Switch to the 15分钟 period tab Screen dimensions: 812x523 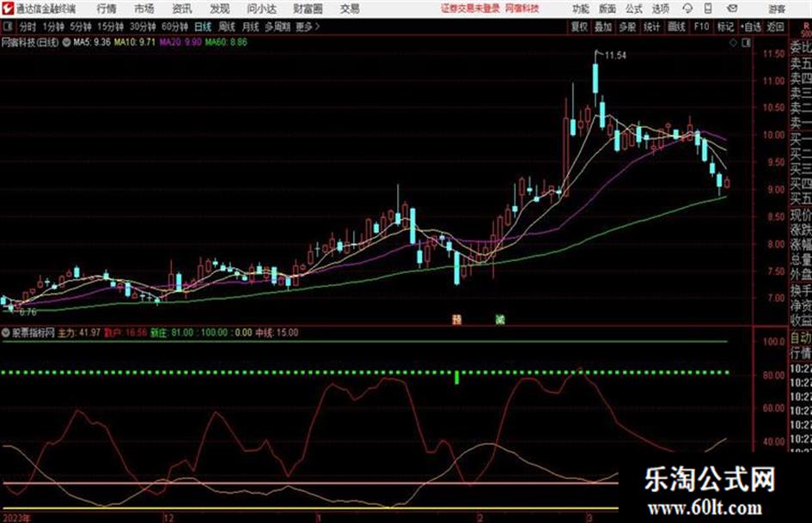pyautogui.click(x=111, y=27)
